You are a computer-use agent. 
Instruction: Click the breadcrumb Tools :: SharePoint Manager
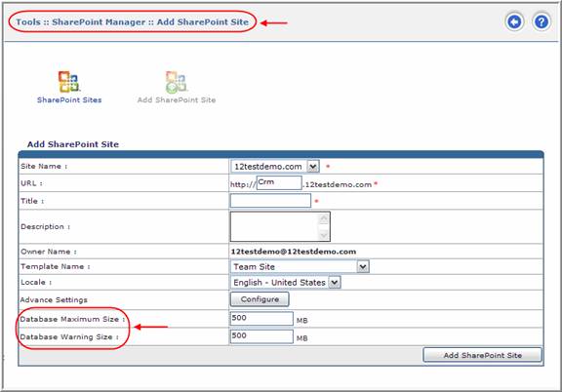(x=80, y=21)
